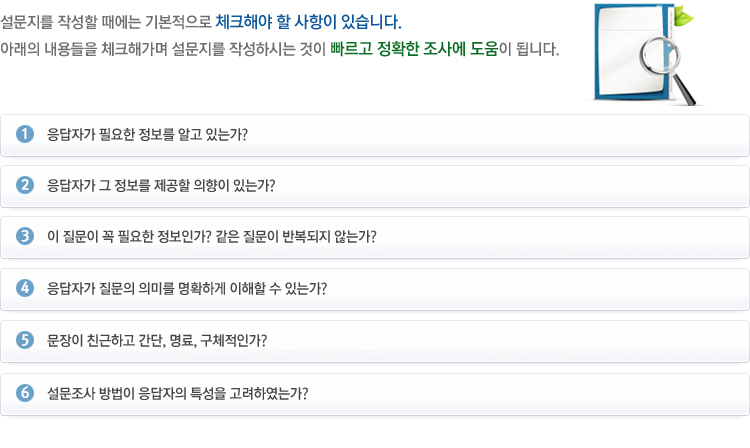Select the row '설문조사 방법이 응답자의 특성을 고려하였는가?'
Viewport: 750px width, 448px height.
(375, 394)
